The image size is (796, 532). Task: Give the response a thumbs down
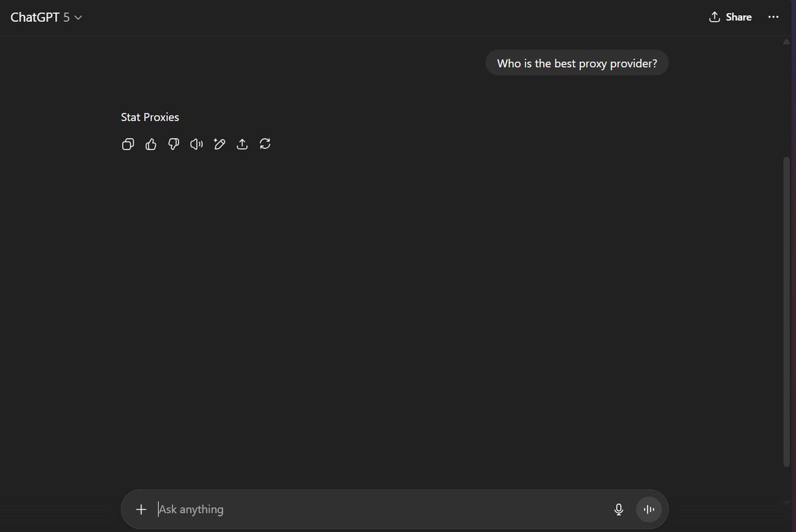pyautogui.click(x=174, y=144)
